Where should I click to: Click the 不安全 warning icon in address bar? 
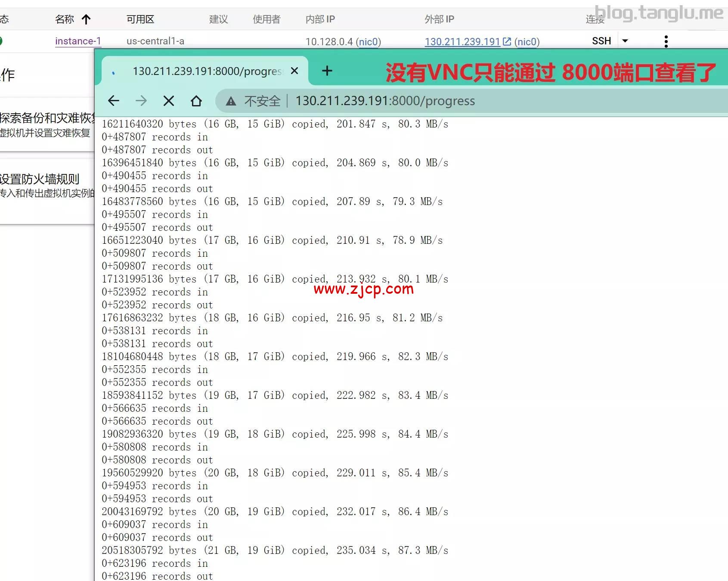click(x=231, y=100)
